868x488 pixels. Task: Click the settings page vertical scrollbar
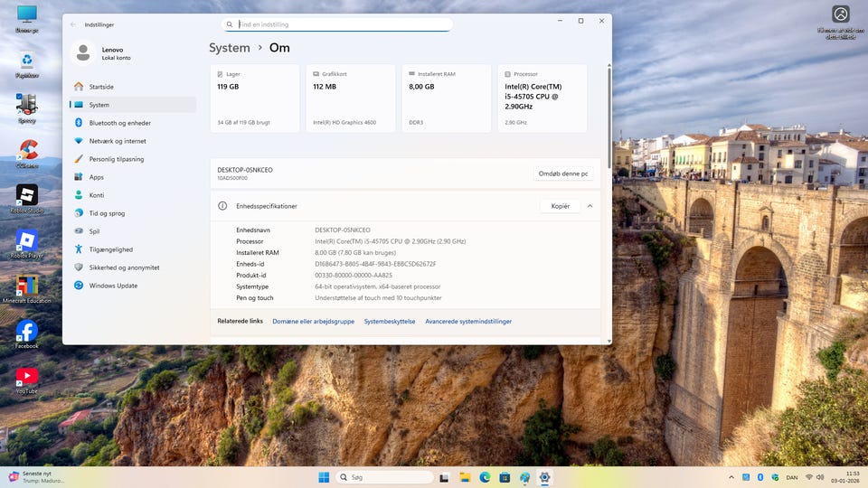tap(609, 118)
